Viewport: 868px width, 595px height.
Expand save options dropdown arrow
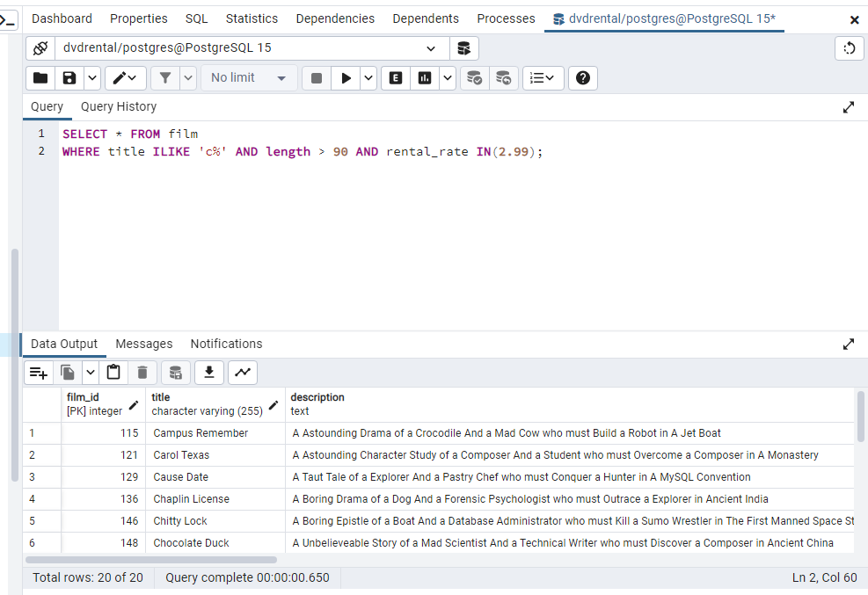92,78
